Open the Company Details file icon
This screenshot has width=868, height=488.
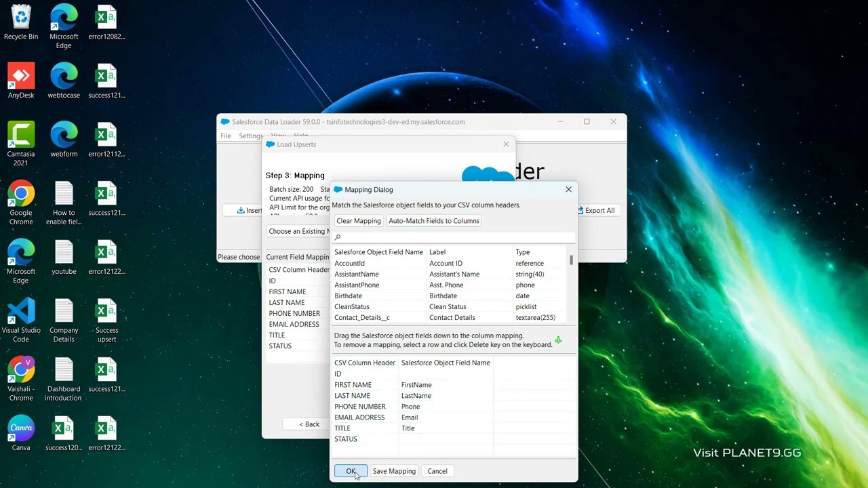click(x=64, y=321)
